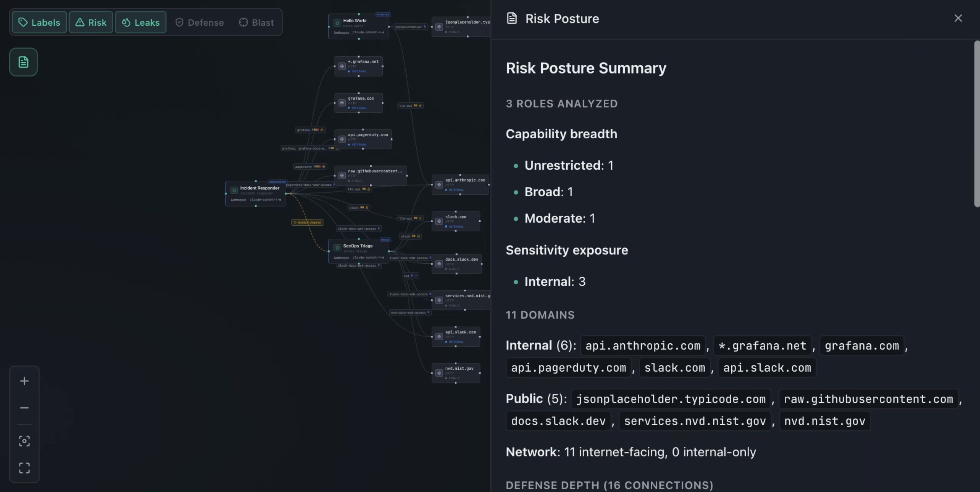Toggle the Leaks overlay
Image resolution: width=980 pixels, height=492 pixels.
click(x=140, y=22)
